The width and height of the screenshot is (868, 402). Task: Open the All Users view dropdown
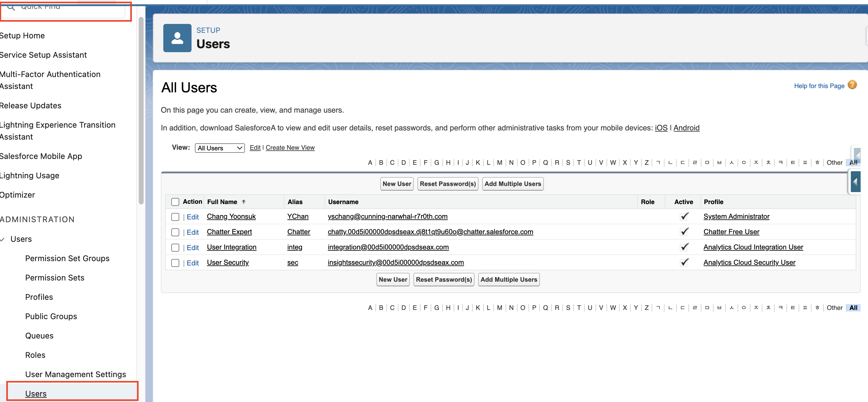220,148
